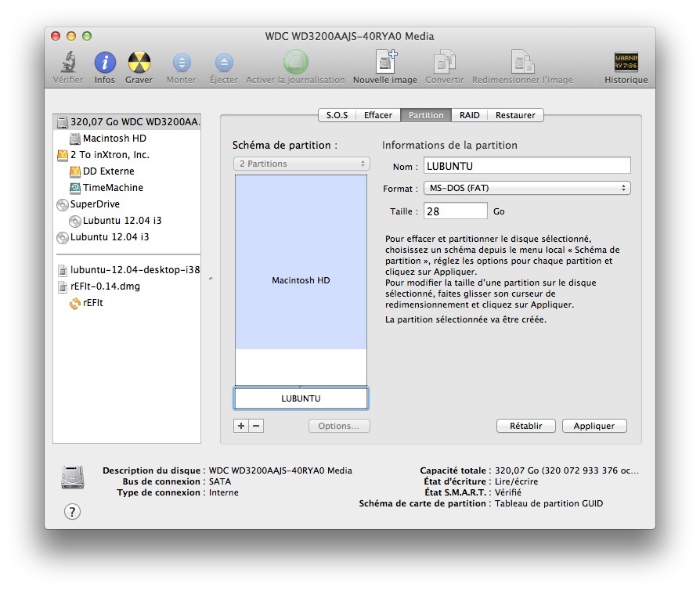This screenshot has width=700, height=591.
Task: Click inside the Taille field
Action: (x=455, y=211)
